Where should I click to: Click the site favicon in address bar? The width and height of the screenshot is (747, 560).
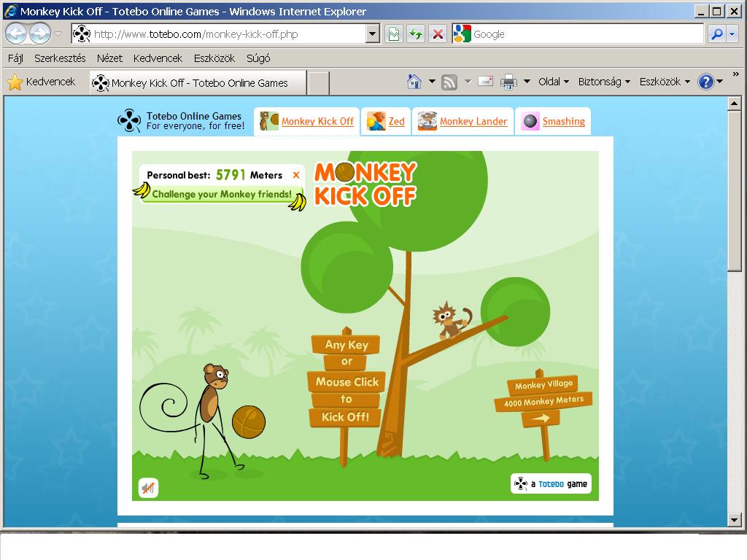coord(82,34)
